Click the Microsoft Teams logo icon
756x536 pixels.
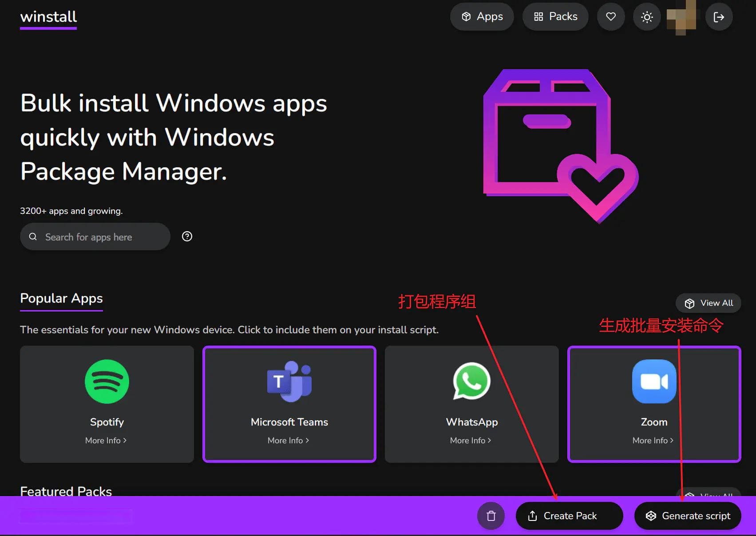[x=289, y=382]
